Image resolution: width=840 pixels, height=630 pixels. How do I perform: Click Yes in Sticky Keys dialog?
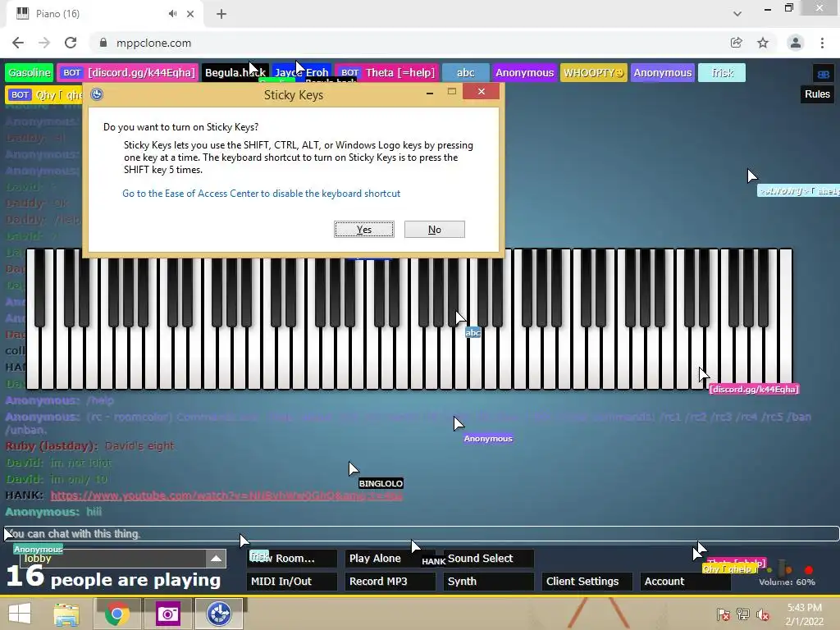click(364, 230)
